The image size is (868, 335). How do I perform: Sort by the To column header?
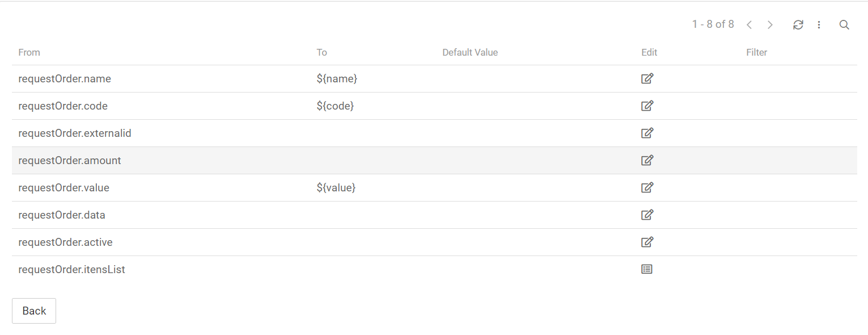point(322,53)
